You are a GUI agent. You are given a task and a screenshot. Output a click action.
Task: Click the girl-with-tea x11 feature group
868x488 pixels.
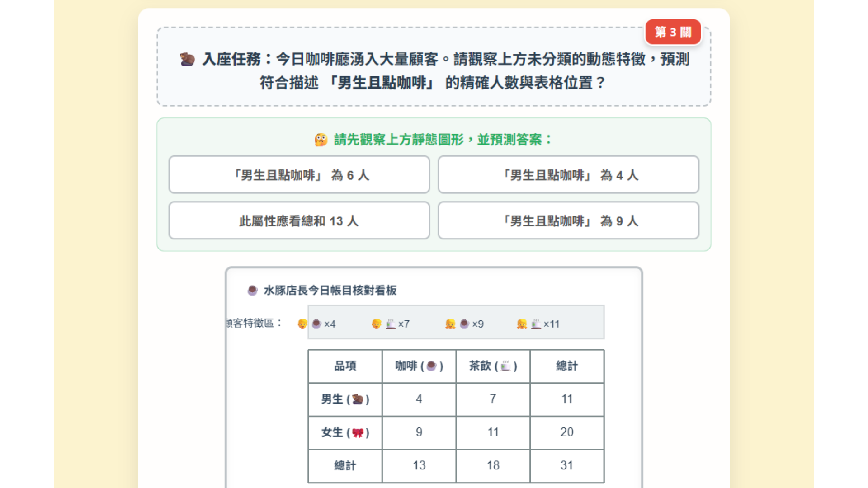coord(538,324)
